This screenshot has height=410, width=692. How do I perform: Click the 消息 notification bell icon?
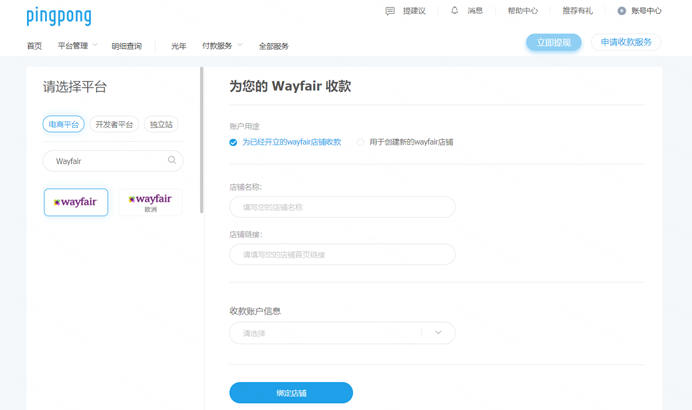point(455,10)
